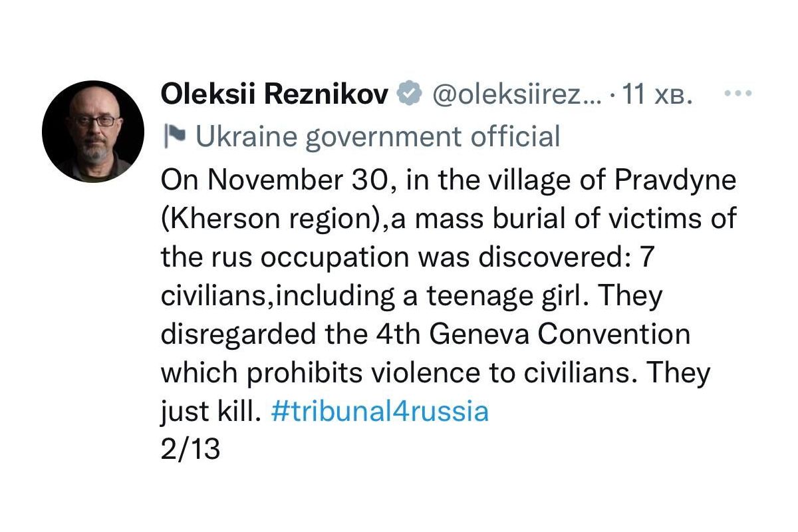Click the text "(Kherson region)" in tweet
The image size is (798, 532).
click(275, 219)
